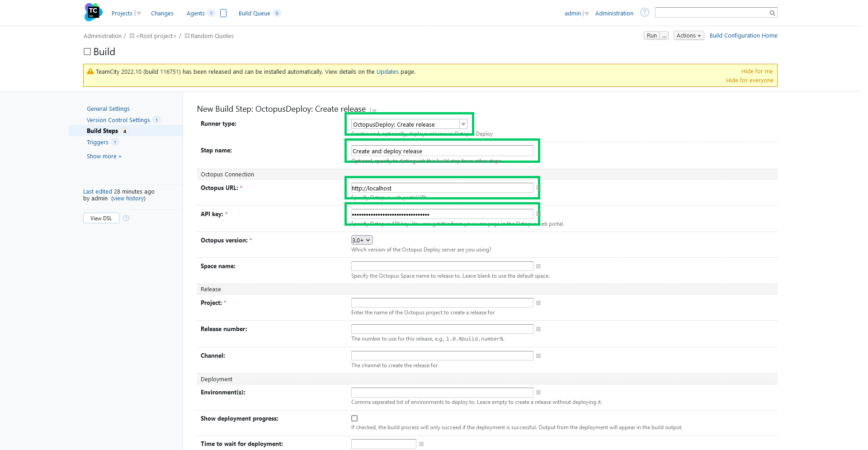
Task: Expand arrow beside New Build Step title
Action: [x=374, y=110]
